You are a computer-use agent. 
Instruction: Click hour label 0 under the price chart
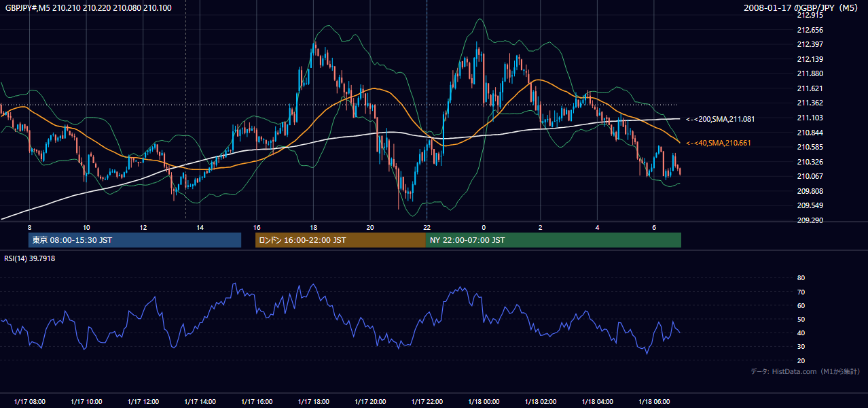point(484,227)
